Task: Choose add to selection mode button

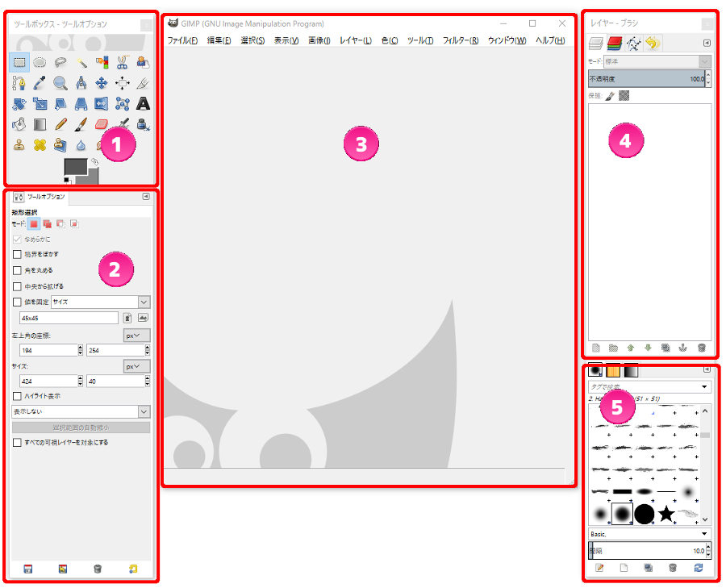Action: pyautogui.click(x=48, y=224)
